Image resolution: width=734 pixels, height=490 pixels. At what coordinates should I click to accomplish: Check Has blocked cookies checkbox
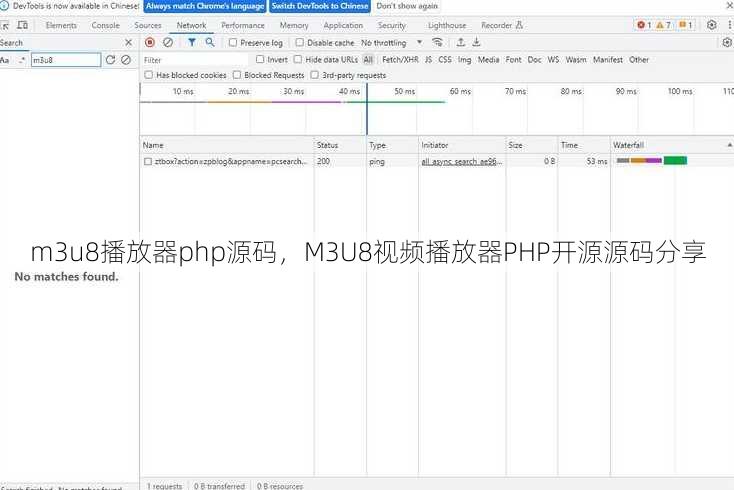point(148,75)
